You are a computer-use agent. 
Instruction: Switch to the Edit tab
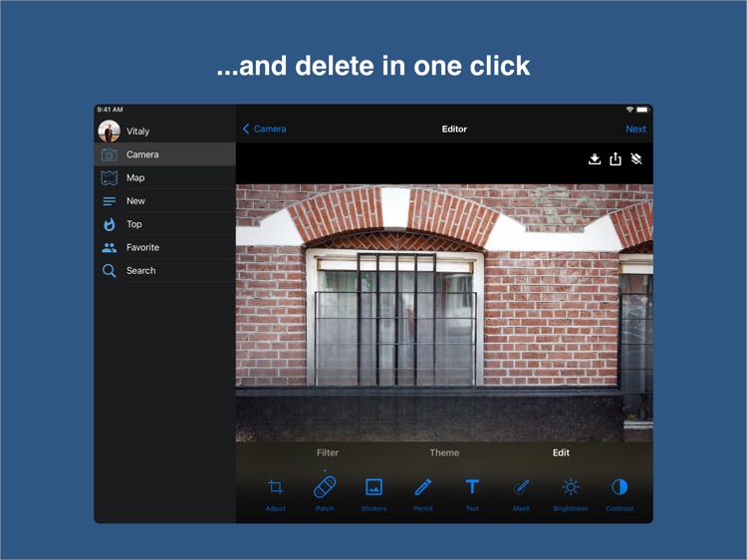(x=561, y=452)
